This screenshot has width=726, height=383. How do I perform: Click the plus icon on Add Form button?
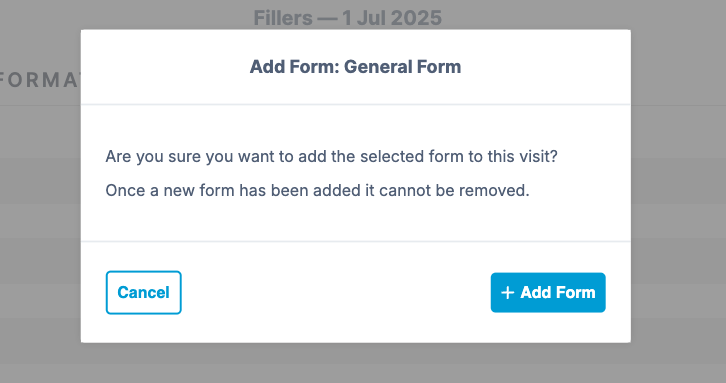click(x=507, y=293)
